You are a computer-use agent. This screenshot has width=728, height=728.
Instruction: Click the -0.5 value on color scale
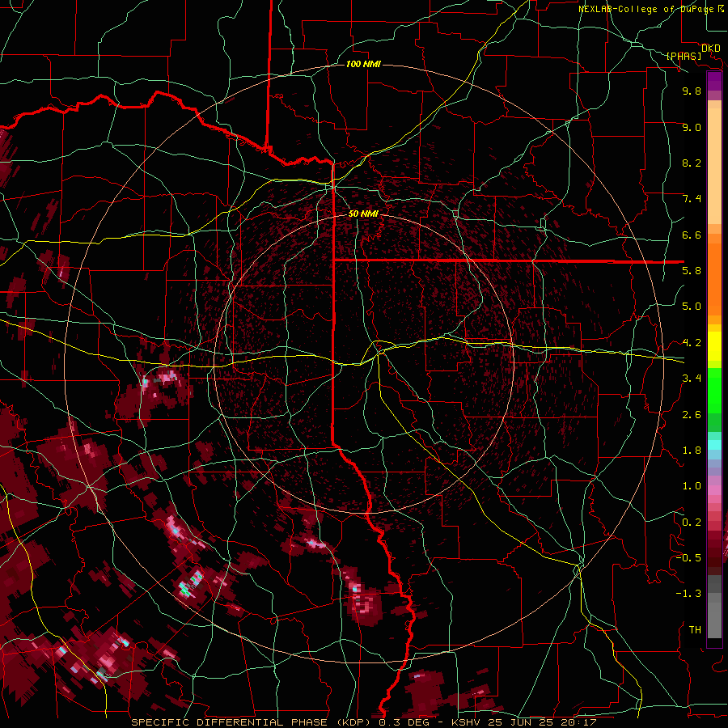point(688,558)
